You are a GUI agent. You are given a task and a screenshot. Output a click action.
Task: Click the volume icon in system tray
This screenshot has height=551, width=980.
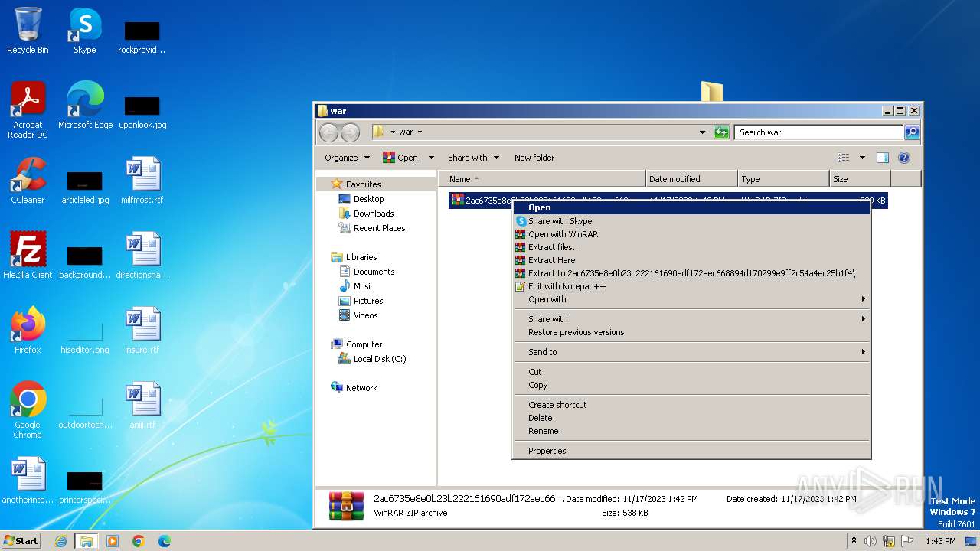[x=871, y=541]
